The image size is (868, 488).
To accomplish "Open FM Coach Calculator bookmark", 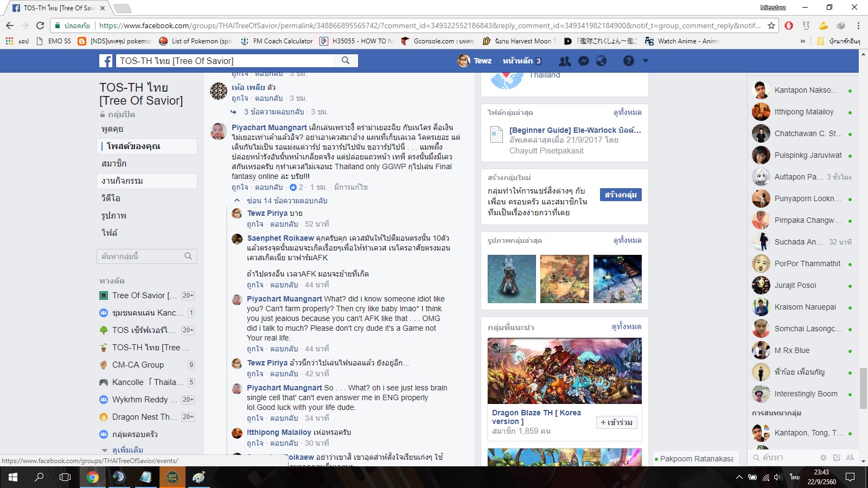I will click(x=277, y=41).
